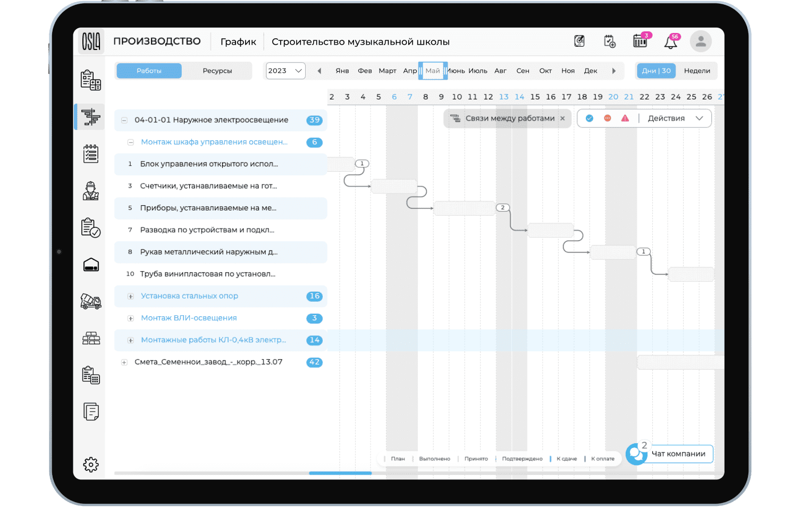Open the bricks materials sidebar icon

point(91,339)
